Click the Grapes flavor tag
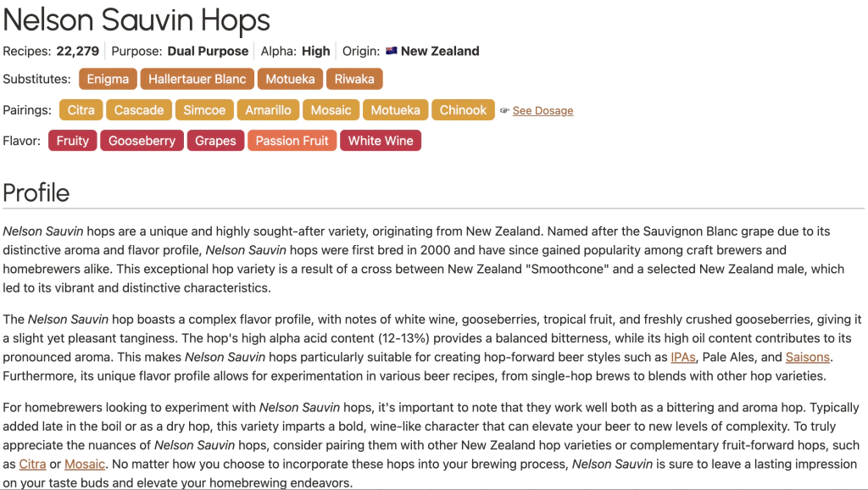 [x=215, y=141]
